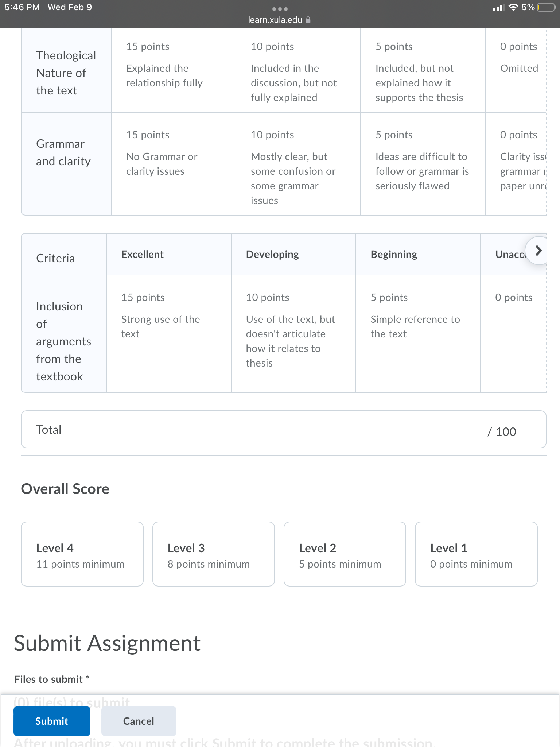This screenshot has width=560, height=747.
Task: Click the Cancel button
Action: (x=139, y=721)
